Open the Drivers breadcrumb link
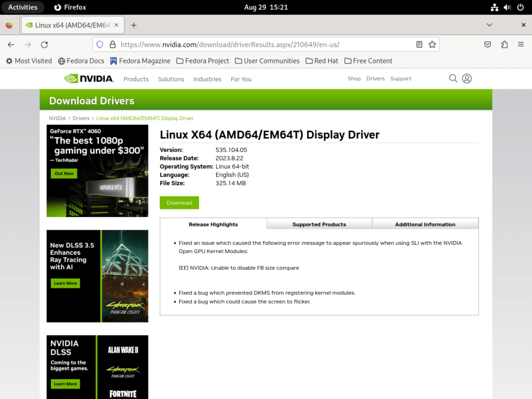The height and width of the screenshot is (399, 532). click(81, 118)
